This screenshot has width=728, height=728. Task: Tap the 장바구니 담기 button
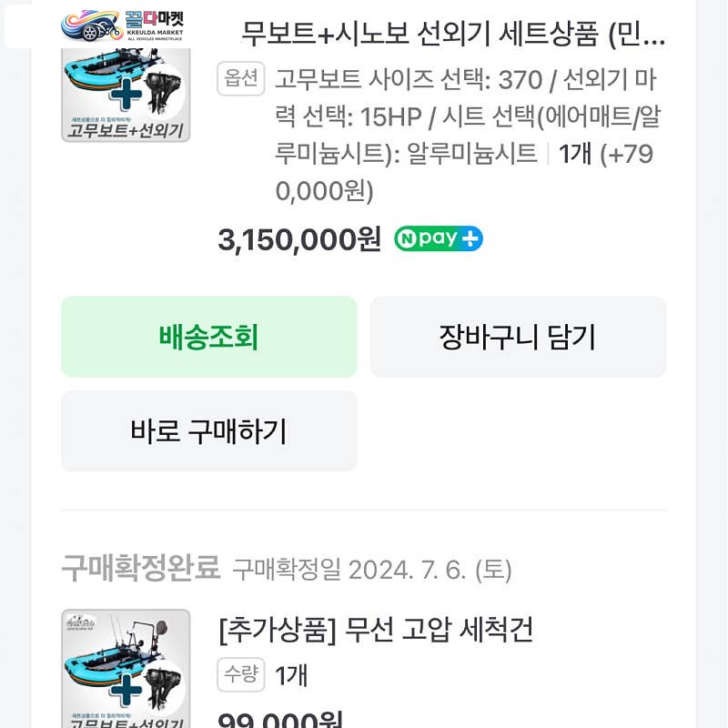coord(518,337)
